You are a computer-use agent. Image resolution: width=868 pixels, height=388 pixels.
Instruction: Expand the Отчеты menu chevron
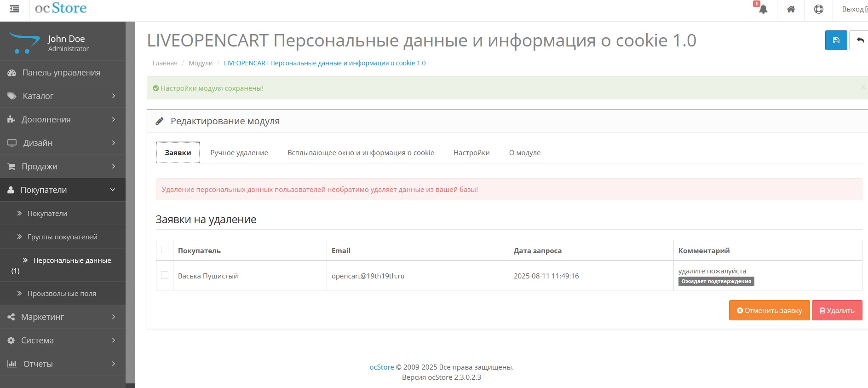113,364
